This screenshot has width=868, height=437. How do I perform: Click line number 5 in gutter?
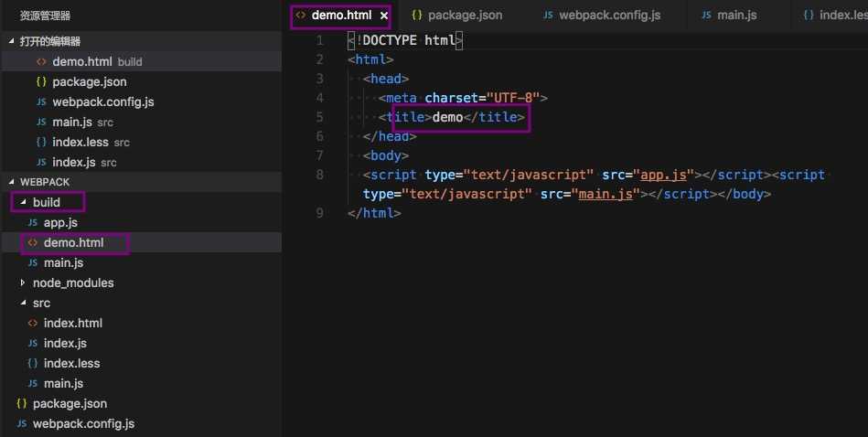click(x=319, y=117)
